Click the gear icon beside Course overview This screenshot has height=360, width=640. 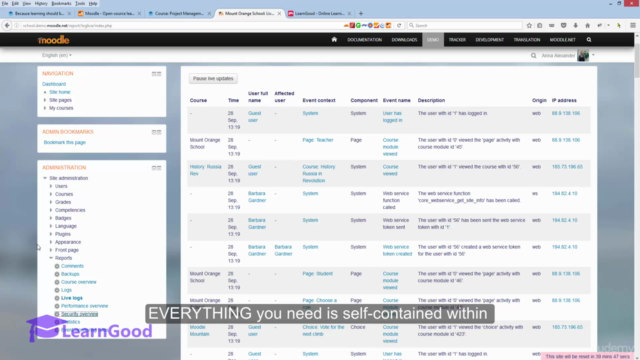coord(57,282)
